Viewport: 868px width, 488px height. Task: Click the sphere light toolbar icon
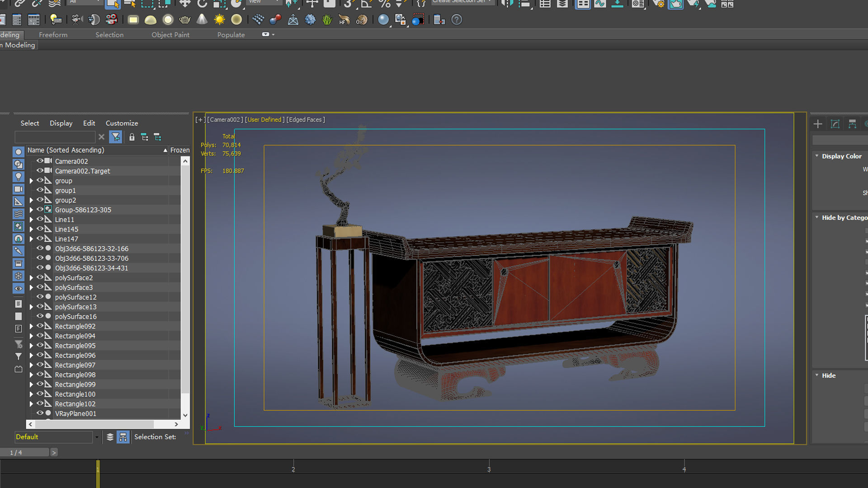[168, 19]
